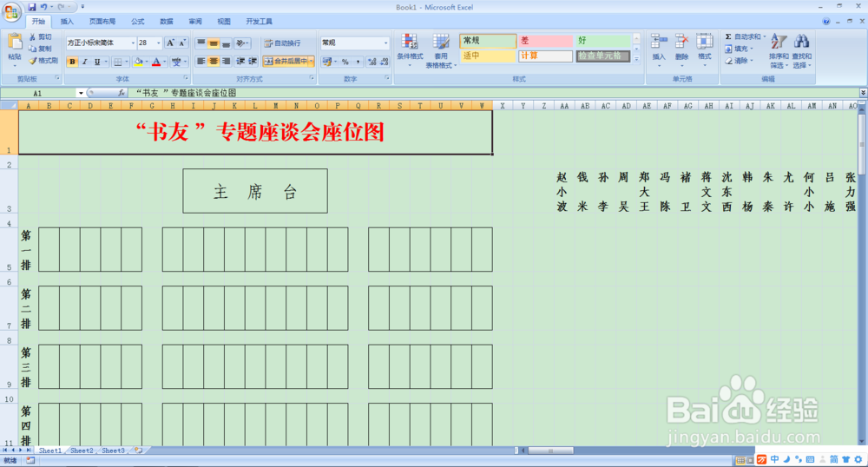This screenshot has height=467, width=868.
Task: Align text right
Action: point(226,61)
